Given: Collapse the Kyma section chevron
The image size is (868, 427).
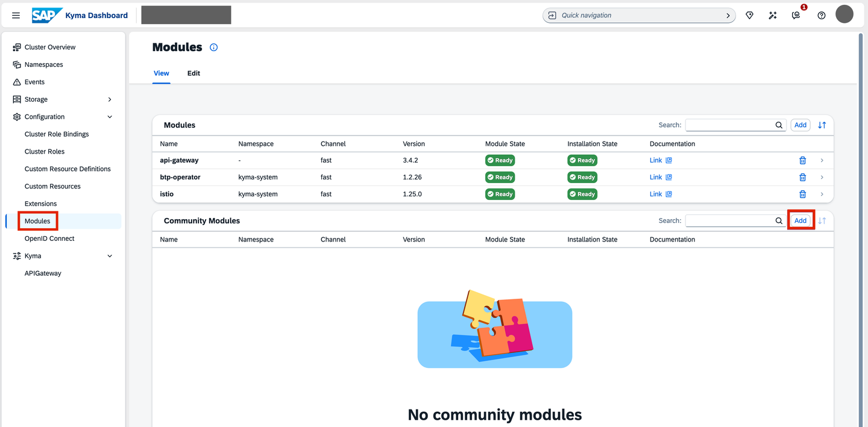Looking at the screenshot, I should click(x=110, y=256).
